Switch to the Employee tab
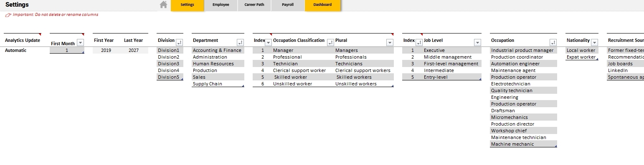This screenshot has width=644, height=165. [221, 5]
